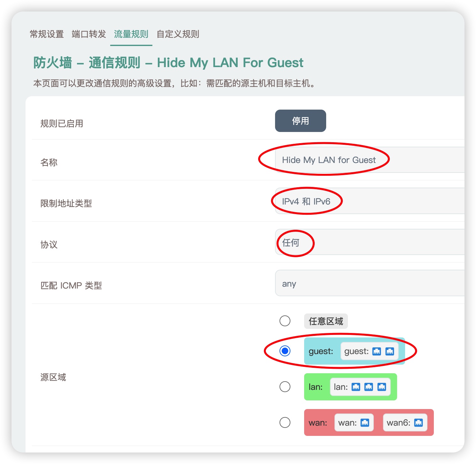Click middle port icon in lan zone
This screenshot has width=476, height=464.
coord(369,387)
